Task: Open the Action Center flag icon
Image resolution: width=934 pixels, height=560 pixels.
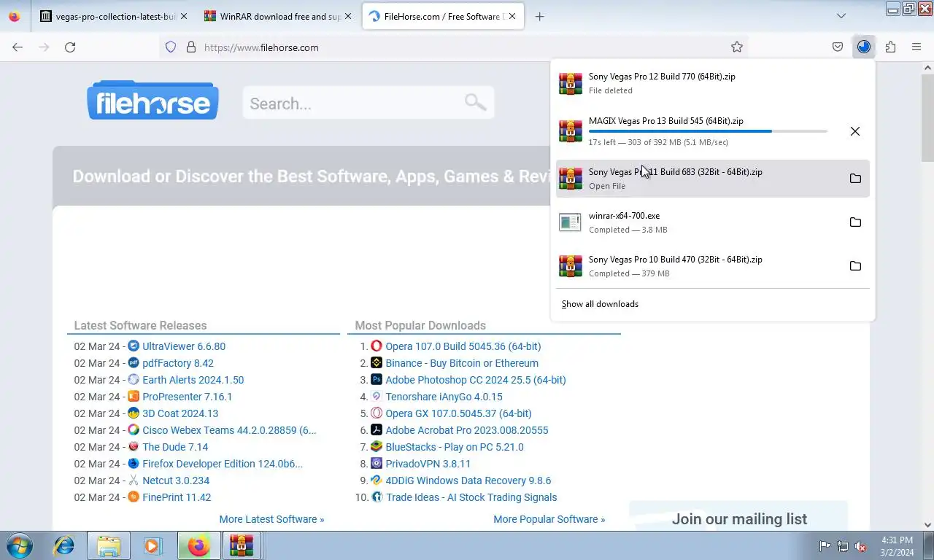Action: 825,546
